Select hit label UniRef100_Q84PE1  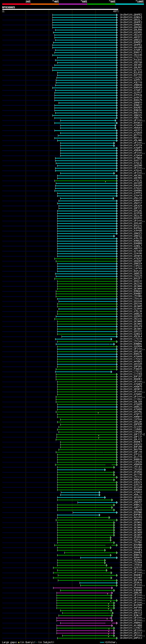click(x=131, y=45)
